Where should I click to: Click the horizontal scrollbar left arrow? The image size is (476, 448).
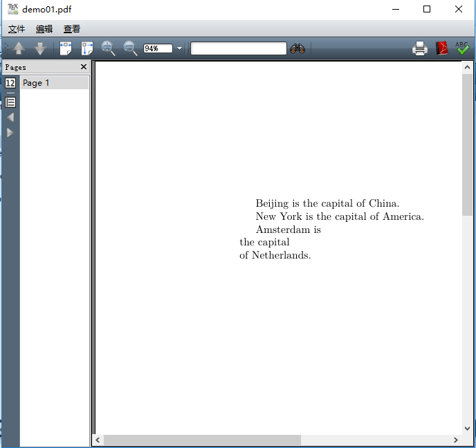pos(98,440)
